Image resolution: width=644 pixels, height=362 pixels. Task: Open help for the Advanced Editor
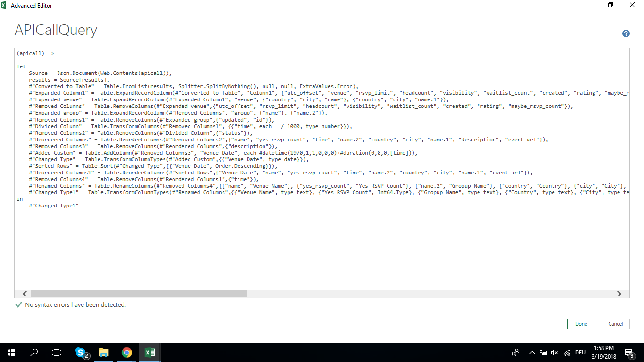(x=626, y=33)
